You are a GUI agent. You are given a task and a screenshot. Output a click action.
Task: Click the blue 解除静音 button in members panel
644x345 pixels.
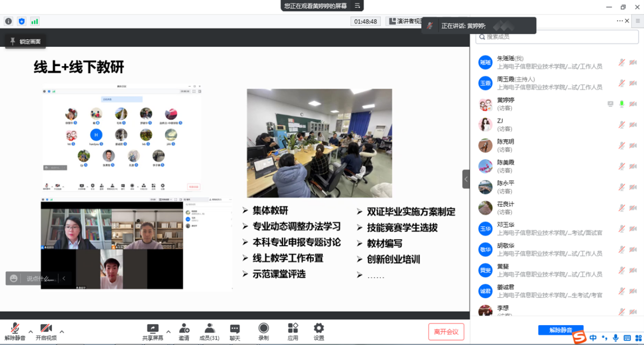pyautogui.click(x=560, y=330)
